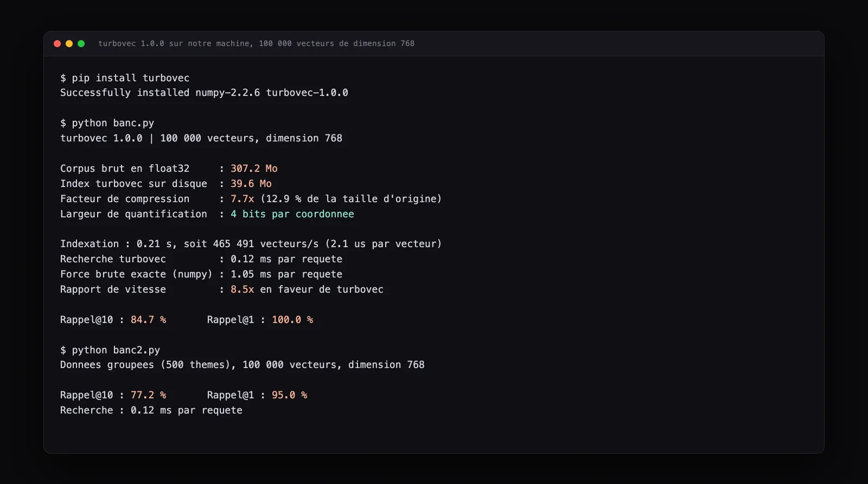Click the 'Indexation : 0.21 s' line
Viewport: 868px width, 484px height.
[251, 244]
